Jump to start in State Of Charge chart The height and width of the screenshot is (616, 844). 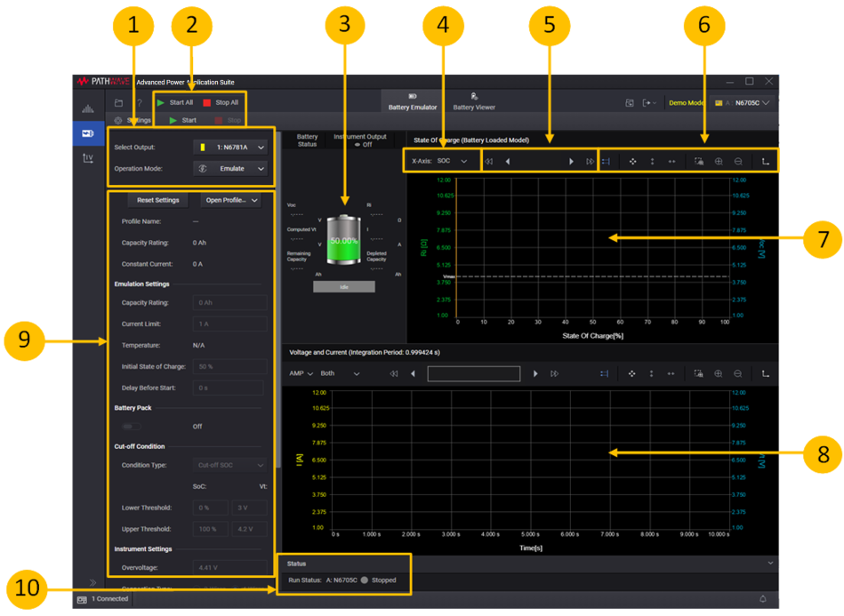489,162
